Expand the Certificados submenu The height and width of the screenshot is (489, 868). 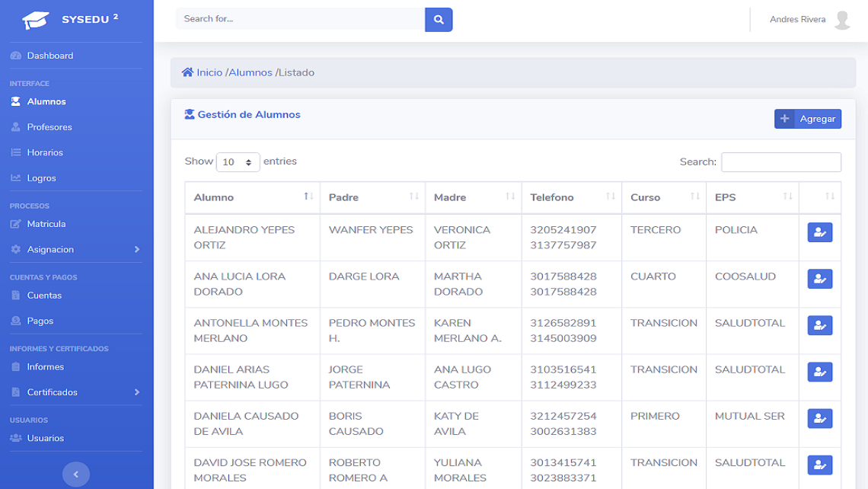point(76,392)
